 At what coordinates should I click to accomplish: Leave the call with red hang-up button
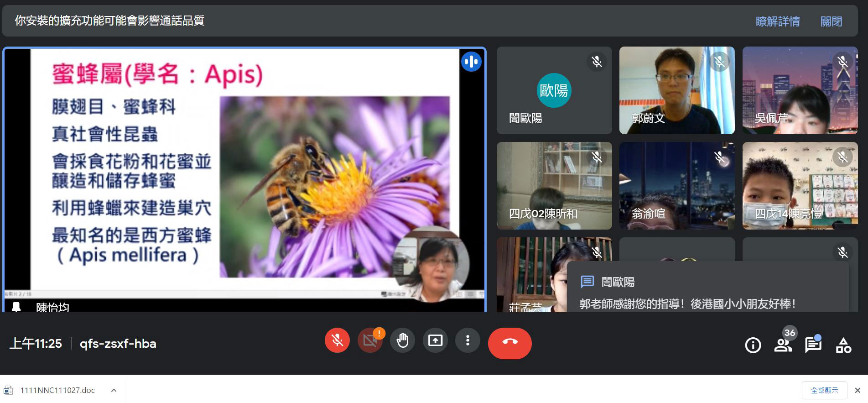[x=510, y=343]
